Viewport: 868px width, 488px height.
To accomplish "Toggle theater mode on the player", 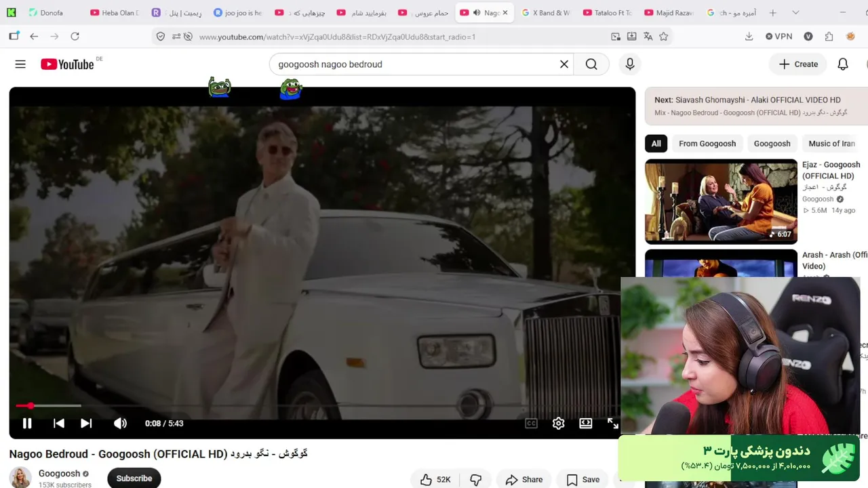I will (586, 423).
